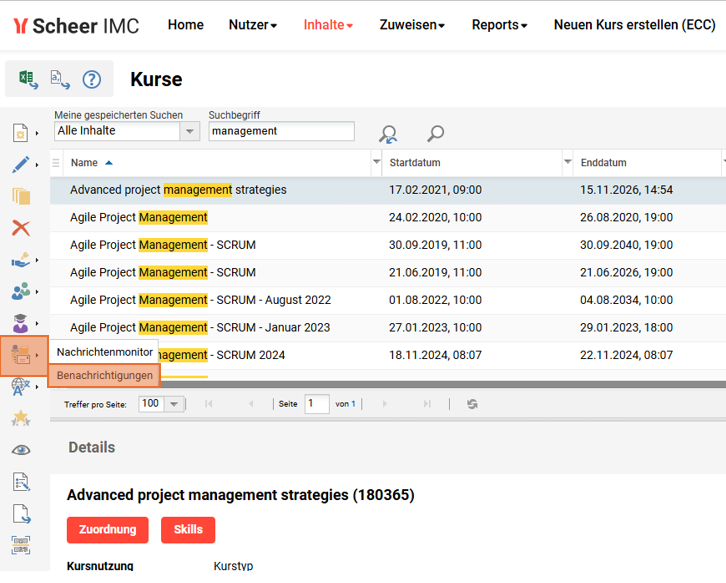This screenshot has height=583, width=726.
Task: Click the Excel export icon
Action: (x=28, y=79)
